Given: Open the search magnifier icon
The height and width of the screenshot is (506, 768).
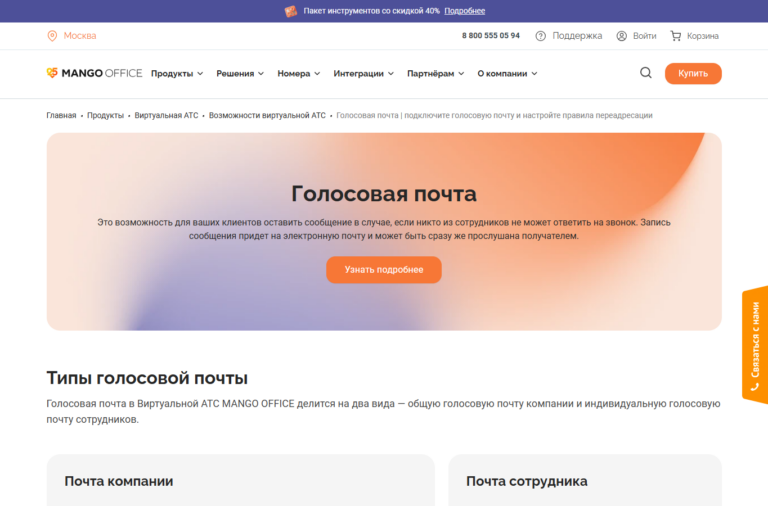Looking at the screenshot, I should (646, 73).
